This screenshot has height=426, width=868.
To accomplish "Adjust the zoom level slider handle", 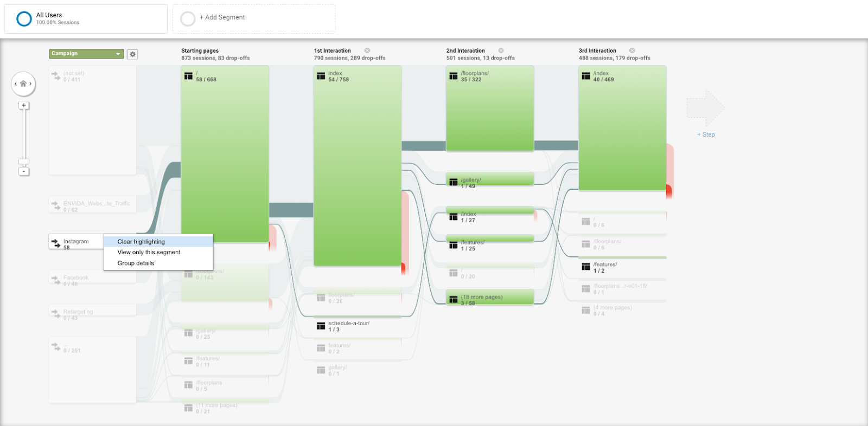I will click(24, 162).
